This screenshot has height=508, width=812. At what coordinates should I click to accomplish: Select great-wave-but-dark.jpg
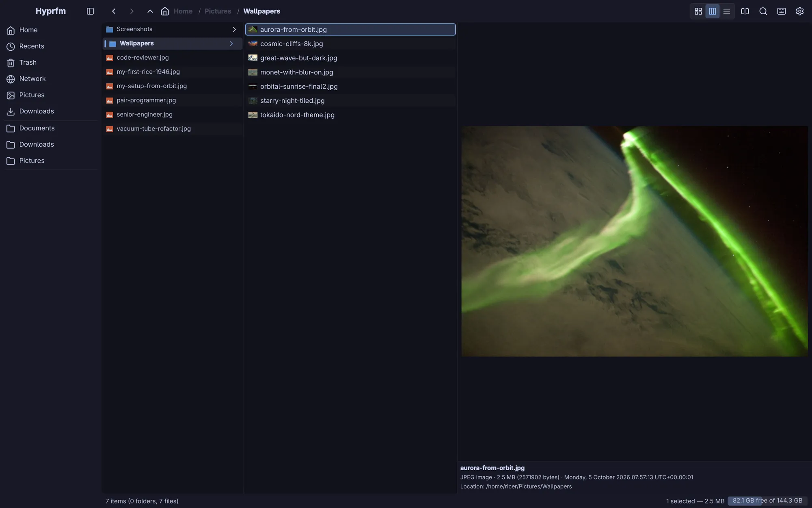coord(350,58)
